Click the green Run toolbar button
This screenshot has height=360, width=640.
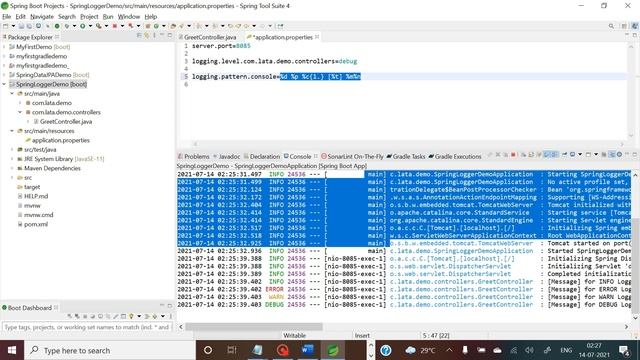(x=82, y=26)
